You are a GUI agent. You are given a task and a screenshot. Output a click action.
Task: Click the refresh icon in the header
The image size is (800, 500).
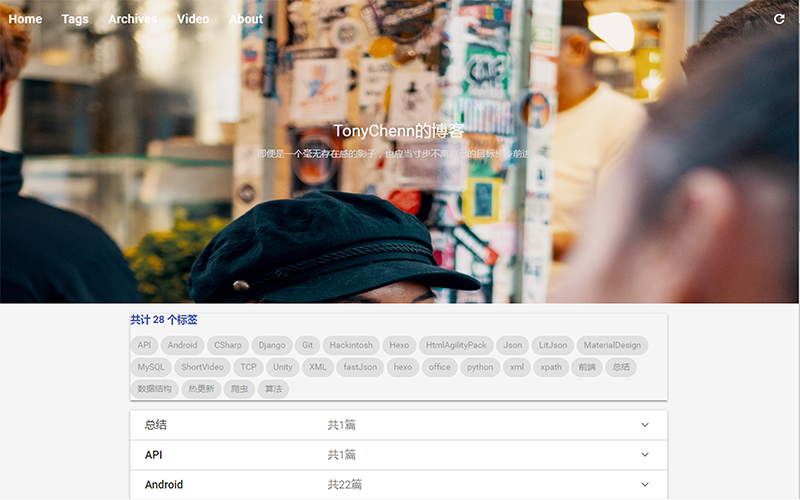pyautogui.click(x=779, y=19)
